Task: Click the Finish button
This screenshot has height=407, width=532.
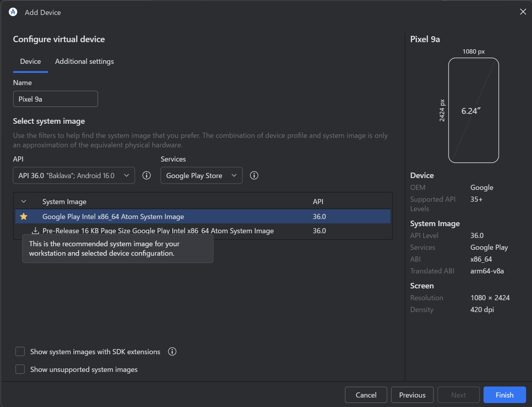Action: [x=504, y=395]
